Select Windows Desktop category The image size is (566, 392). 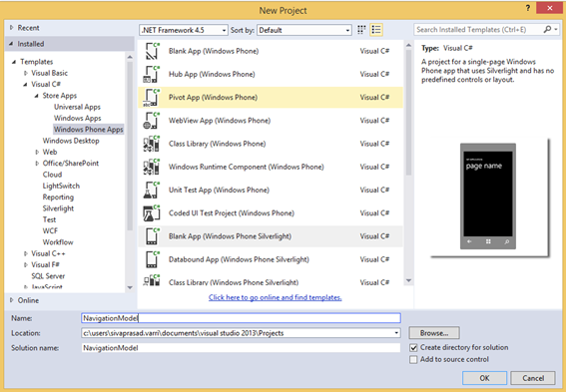71,141
